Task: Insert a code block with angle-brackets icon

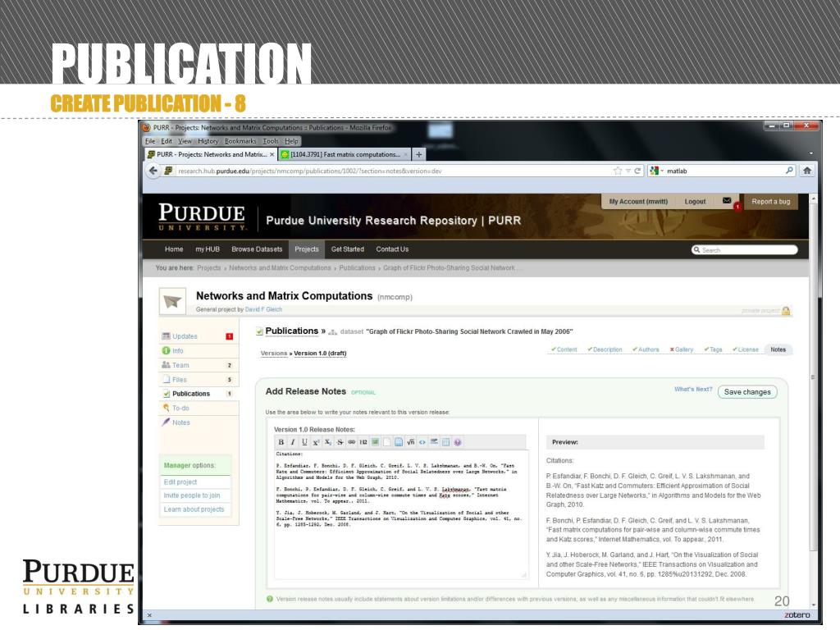Action: pos(422,442)
